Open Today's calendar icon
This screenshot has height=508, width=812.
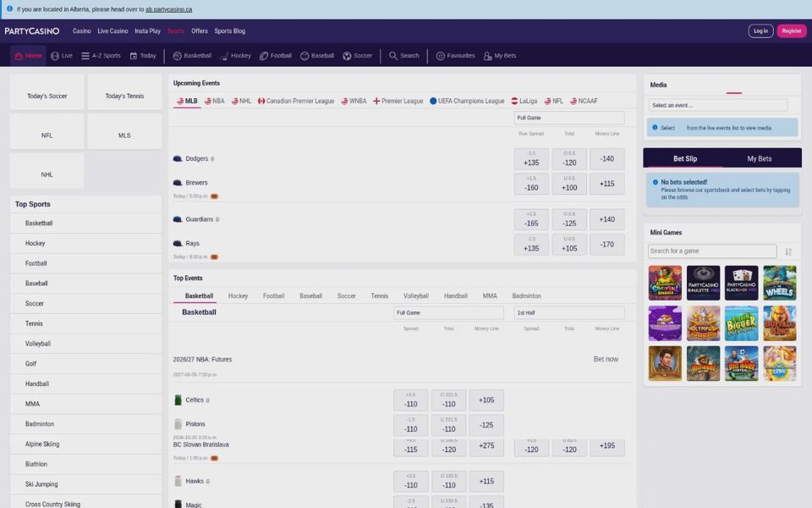pos(133,56)
